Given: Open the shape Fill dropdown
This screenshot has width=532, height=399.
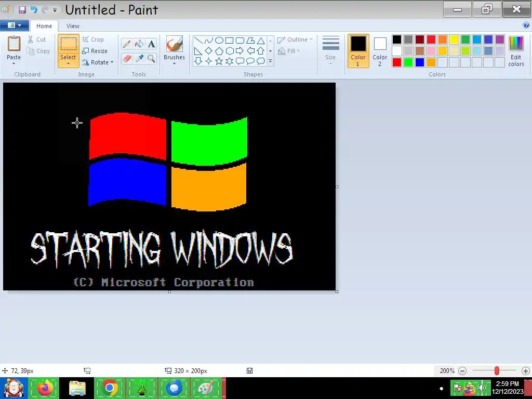Looking at the screenshot, I should [289, 51].
